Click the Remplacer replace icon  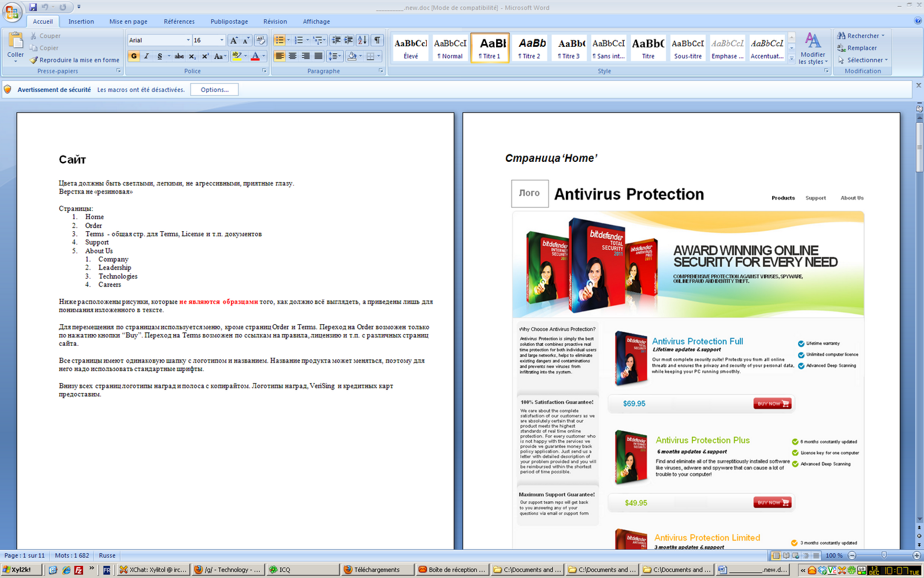click(841, 48)
